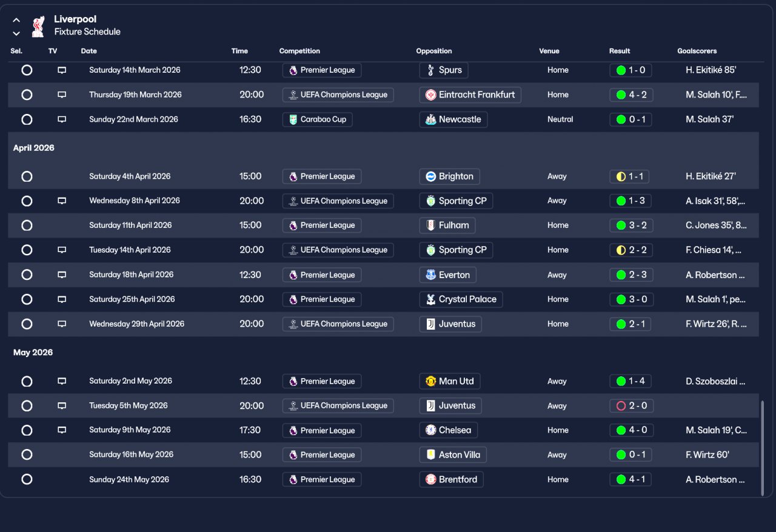Click the TV icon for the Man Utd match
776x532 pixels.
[x=62, y=381]
